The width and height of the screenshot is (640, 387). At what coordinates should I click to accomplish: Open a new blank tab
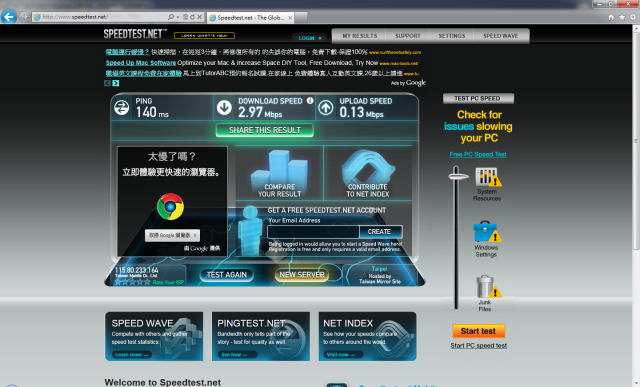pyautogui.click(x=301, y=18)
